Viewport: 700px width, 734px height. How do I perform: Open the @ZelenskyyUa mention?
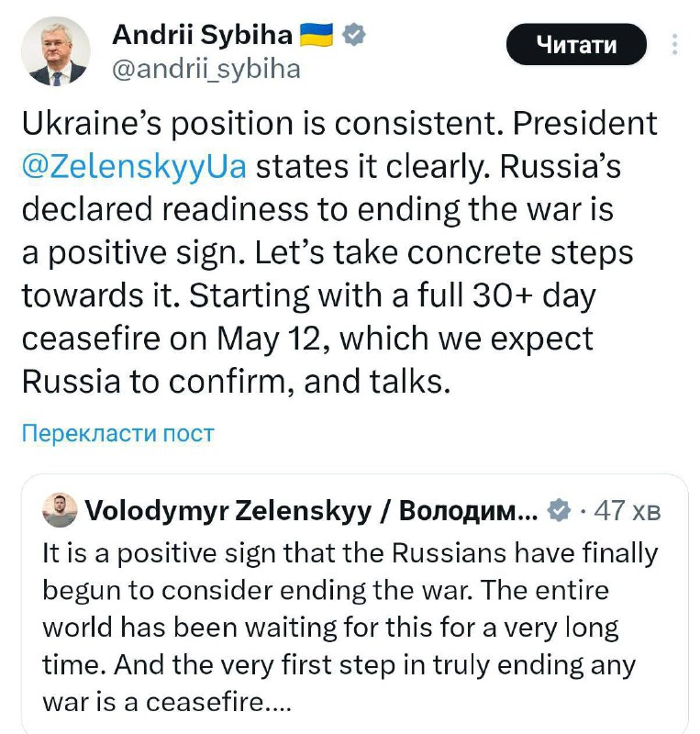pos(134,166)
